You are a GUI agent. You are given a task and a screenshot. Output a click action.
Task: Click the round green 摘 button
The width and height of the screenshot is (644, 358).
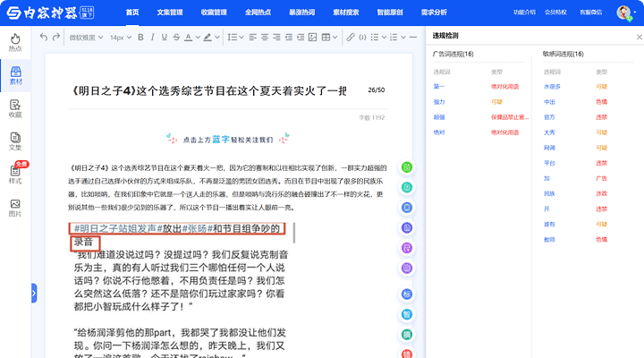click(407, 335)
